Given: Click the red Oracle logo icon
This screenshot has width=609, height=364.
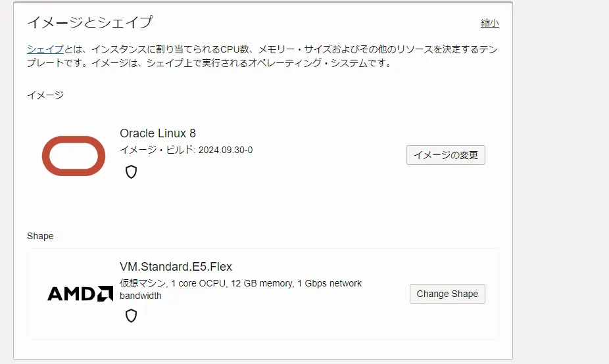Looking at the screenshot, I should (x=74, y=156).
